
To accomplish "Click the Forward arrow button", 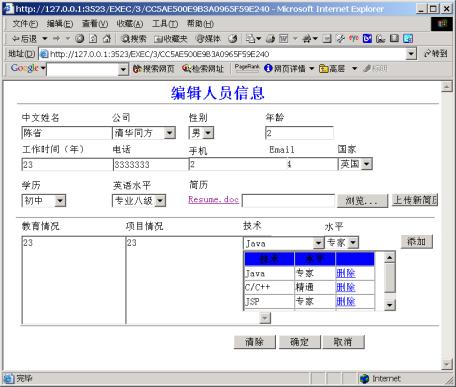I will (56, 39).
